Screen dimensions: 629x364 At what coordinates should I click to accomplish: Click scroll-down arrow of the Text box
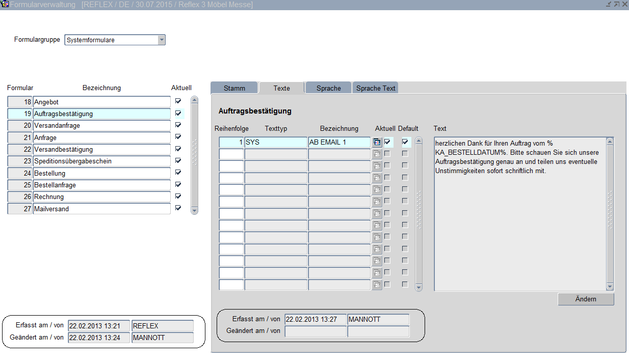[610, 287]
